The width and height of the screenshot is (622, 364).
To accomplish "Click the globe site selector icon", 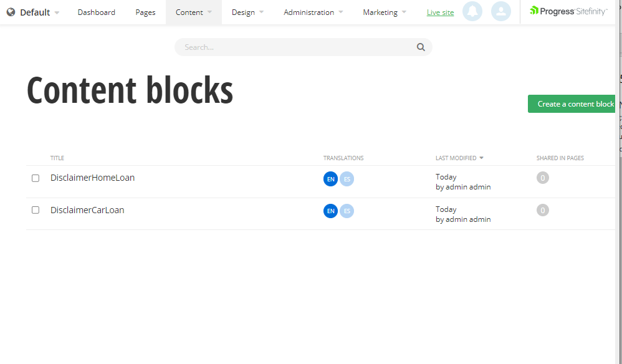I will click(x=11, y=12).
